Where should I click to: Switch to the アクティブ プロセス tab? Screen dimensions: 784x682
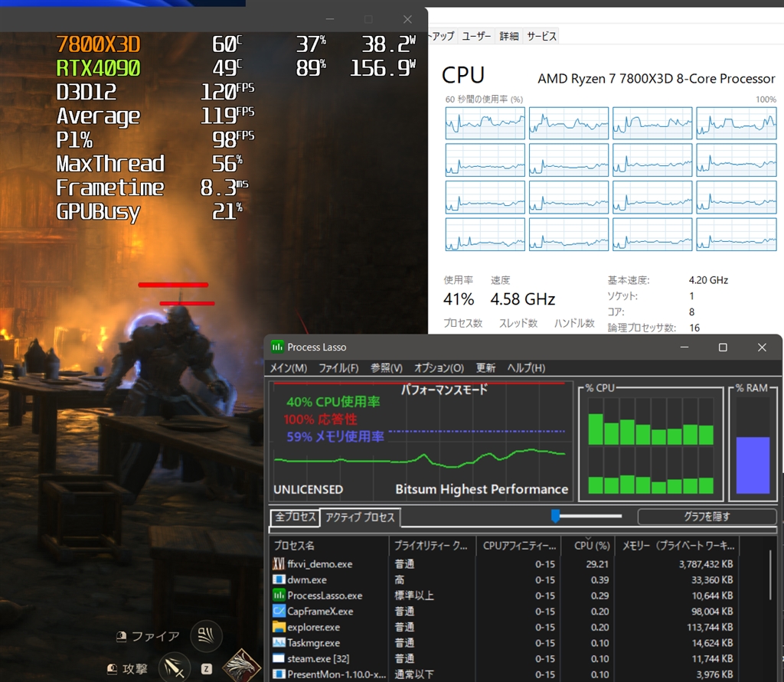[360, 517]
